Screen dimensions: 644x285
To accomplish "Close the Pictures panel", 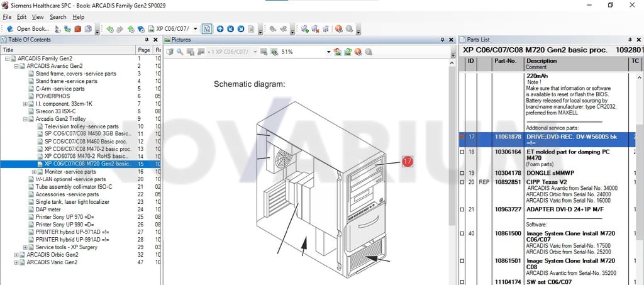I will coord(451,40).
